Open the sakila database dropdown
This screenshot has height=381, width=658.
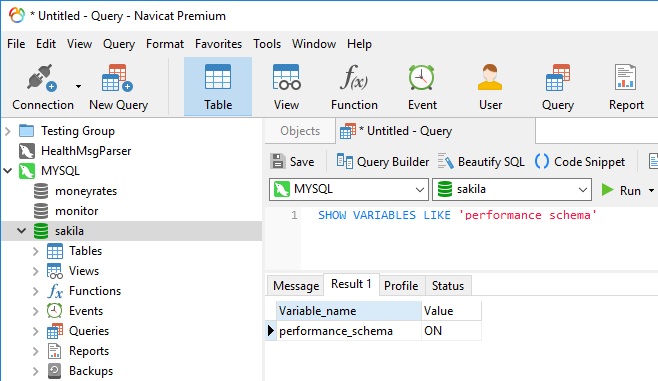(x=512, y=190)
